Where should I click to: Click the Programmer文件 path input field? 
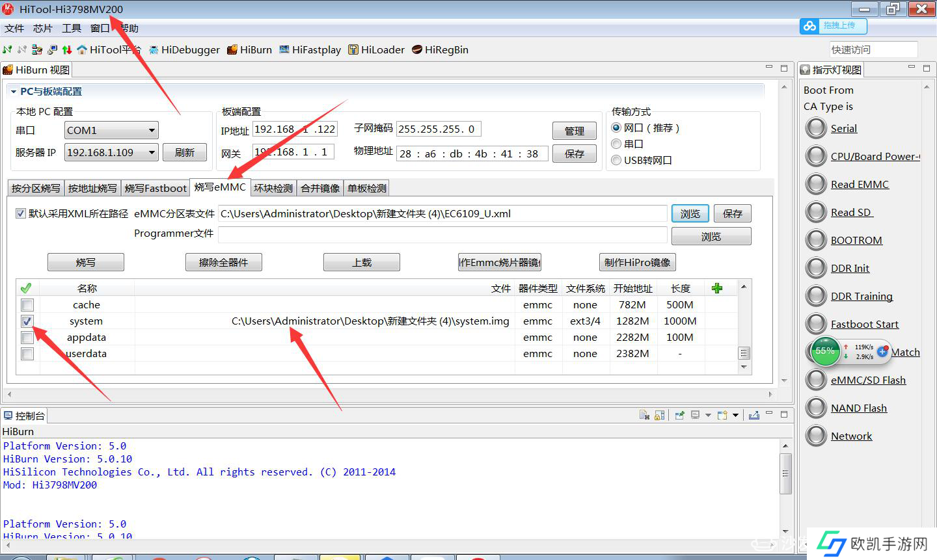[442, 234]
